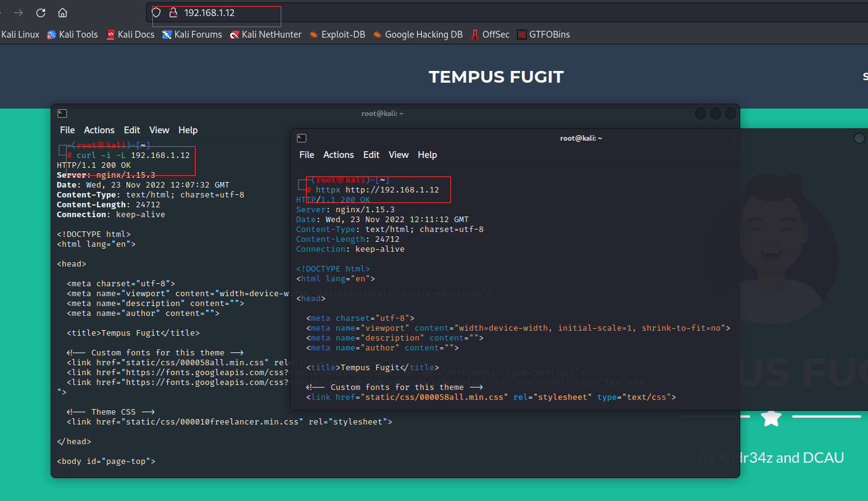
Task: Click the terminal icon in front window titlebar
Action: click(x=302, y=138)
